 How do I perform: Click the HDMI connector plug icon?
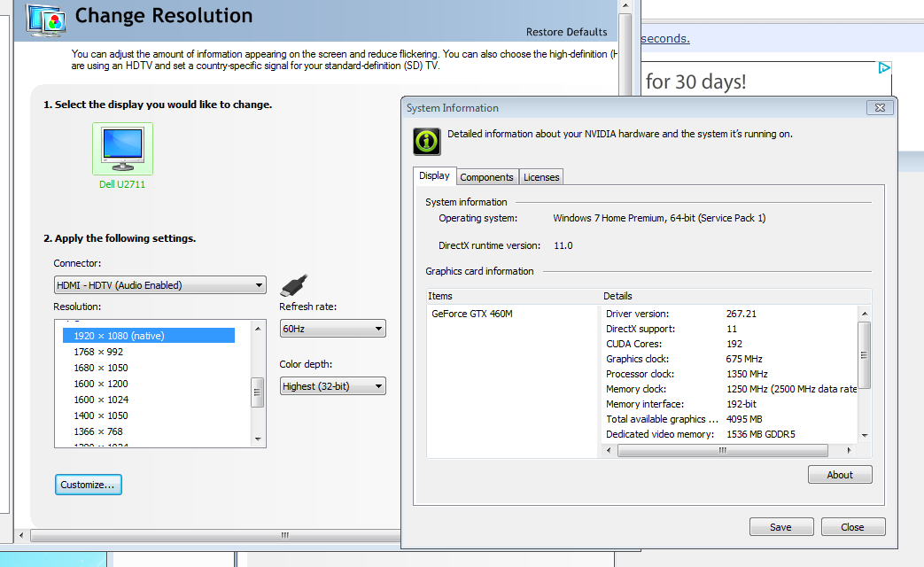(x=294, y=285)
